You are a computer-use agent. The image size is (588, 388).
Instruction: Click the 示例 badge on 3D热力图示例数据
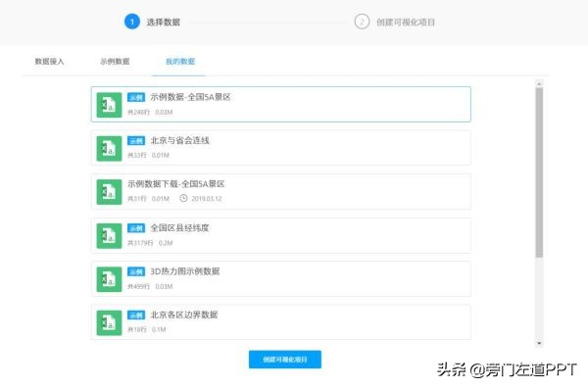pos(136,271)
